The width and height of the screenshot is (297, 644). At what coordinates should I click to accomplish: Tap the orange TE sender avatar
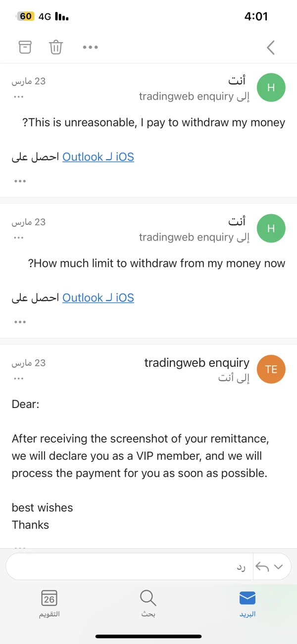(271, 369)
